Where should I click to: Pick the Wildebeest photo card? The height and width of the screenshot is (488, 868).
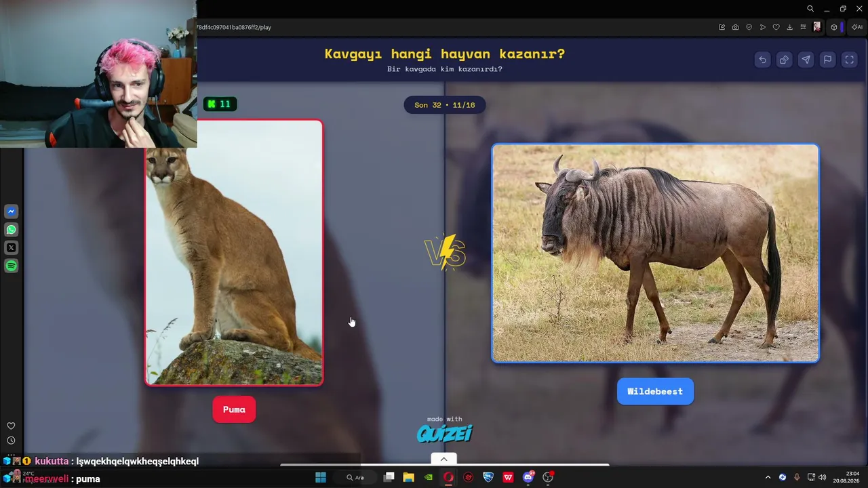pos(655,253)
